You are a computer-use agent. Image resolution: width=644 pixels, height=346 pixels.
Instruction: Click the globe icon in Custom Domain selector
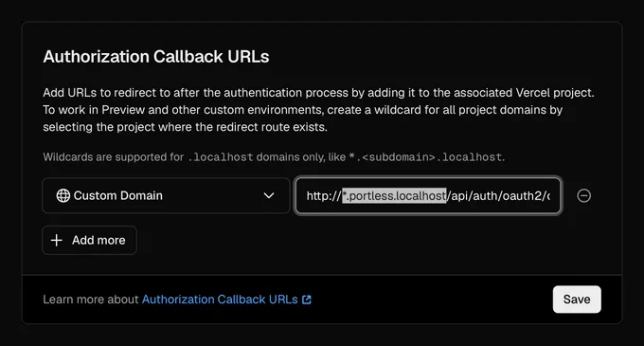(x=63, y=195)
